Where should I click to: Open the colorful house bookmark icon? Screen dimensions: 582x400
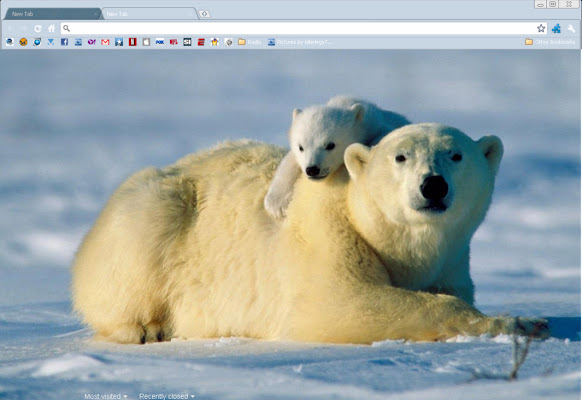point(215,42)
